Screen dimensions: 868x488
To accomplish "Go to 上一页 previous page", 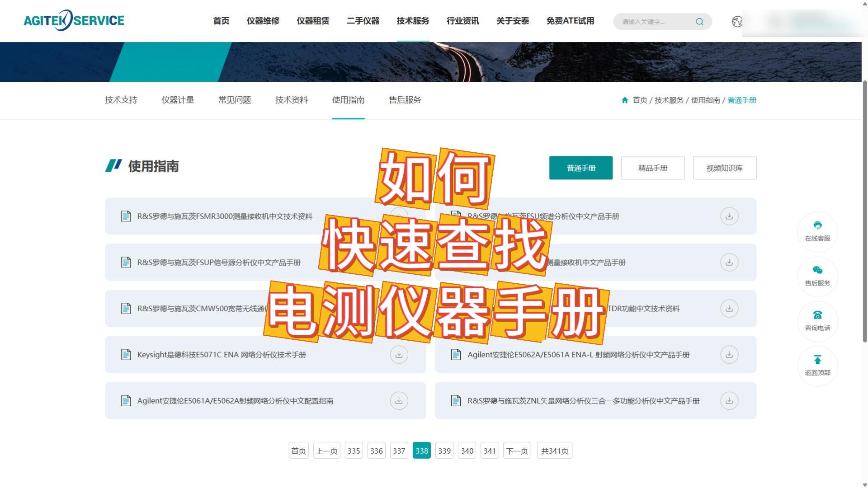I will click(x=327, y=450).
